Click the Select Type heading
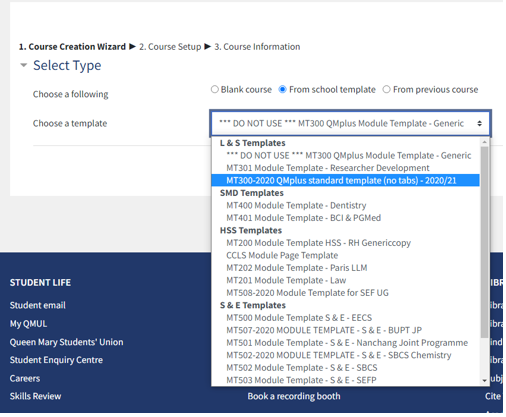506x417 pixels. (67, 65)
